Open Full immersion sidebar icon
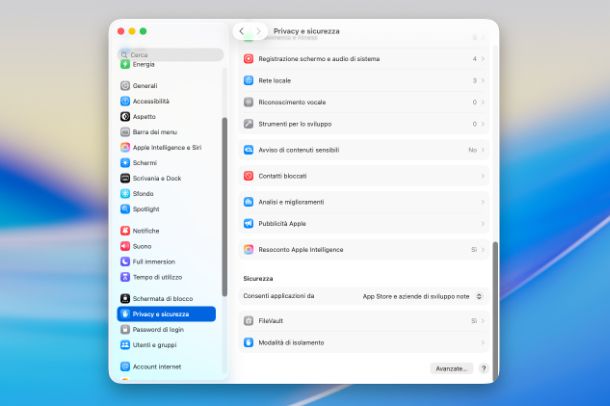Image resolution: width=610 pixels, height=406 pixels. pos(125,261)
